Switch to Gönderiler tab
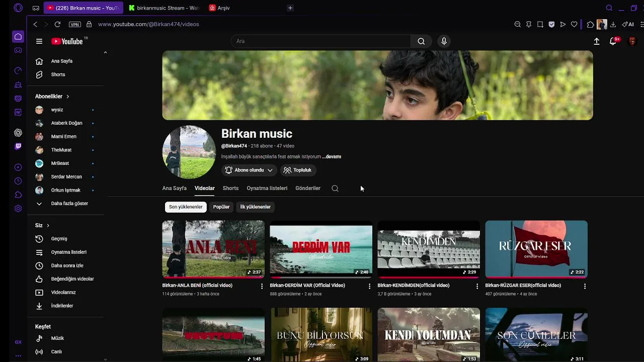The height and width of the screenshot is (362, 644). (x=308, y=188)
